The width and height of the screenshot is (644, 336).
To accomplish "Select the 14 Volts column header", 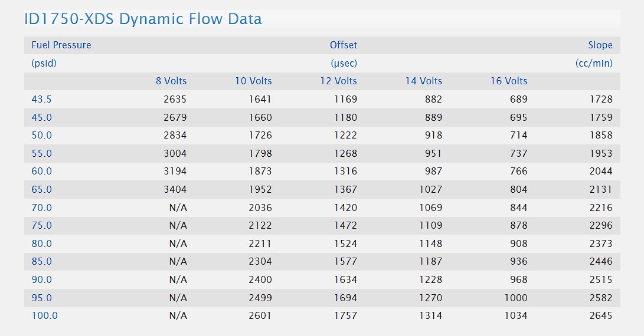I will coord(423,81).
